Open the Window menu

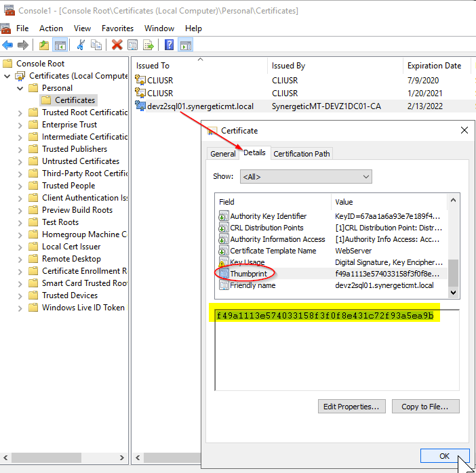click(159, 28)
